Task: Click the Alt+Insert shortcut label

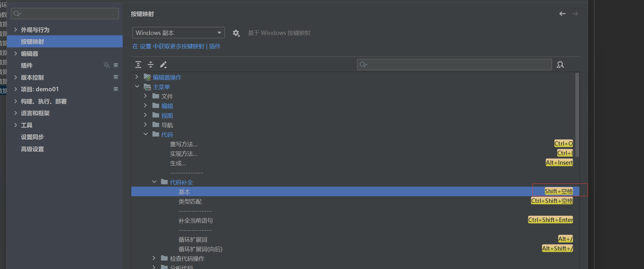Action: 559,162
